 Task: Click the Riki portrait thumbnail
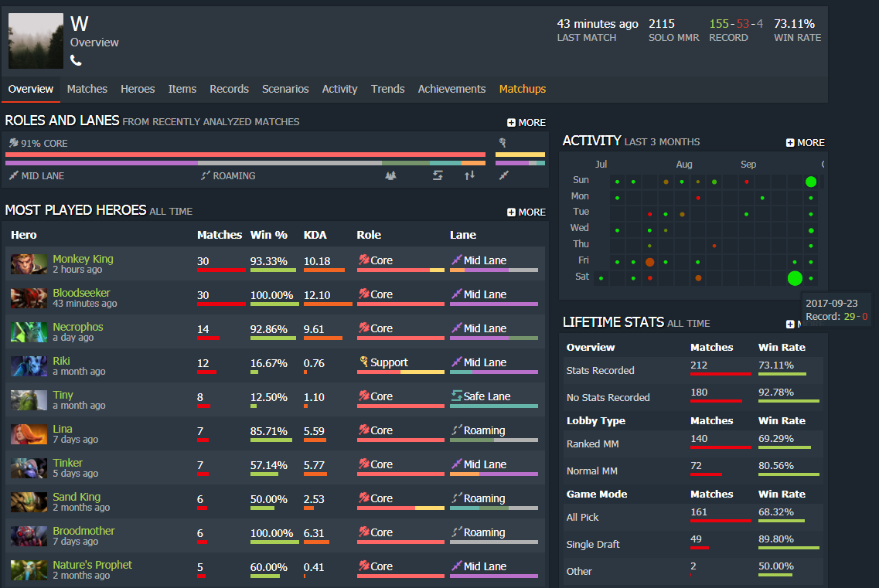point(29,366)
